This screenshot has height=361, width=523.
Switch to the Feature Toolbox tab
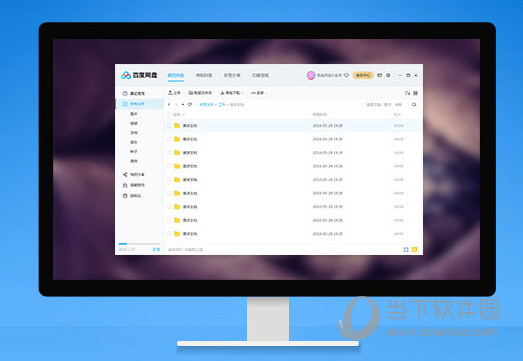click(260, 75)
